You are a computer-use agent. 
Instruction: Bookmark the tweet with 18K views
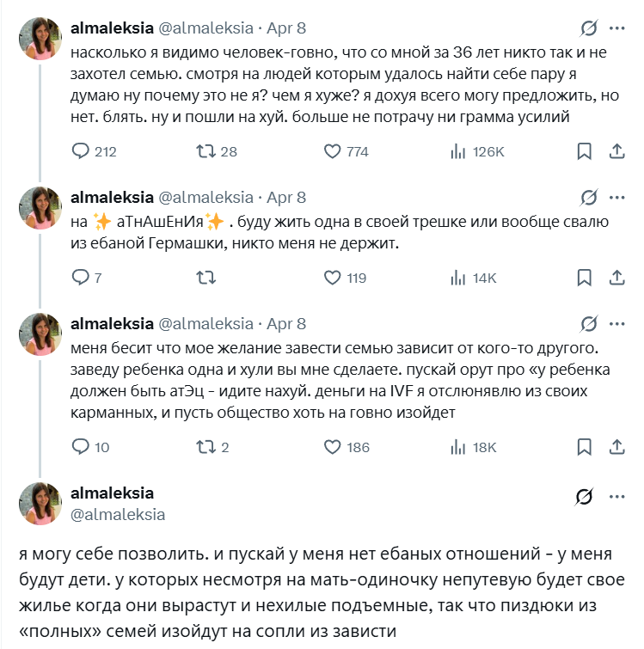tap(585, 447)
